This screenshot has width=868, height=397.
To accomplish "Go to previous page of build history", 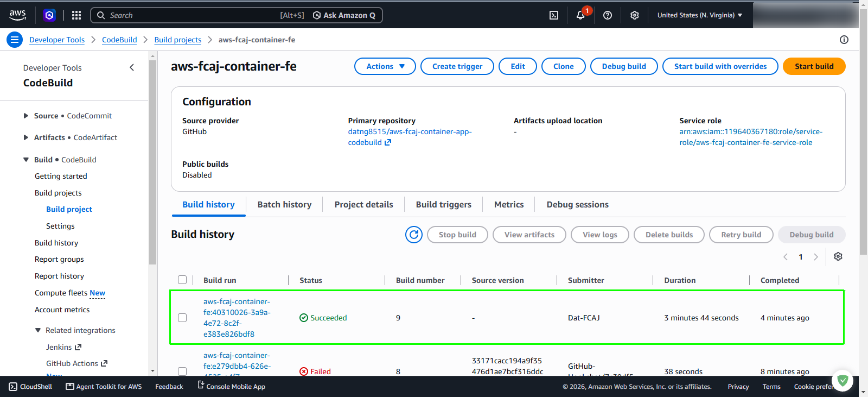I will (786, 257).
